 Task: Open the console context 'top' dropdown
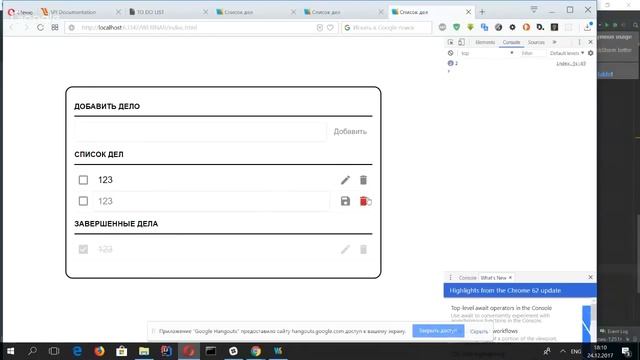[487, 53]
